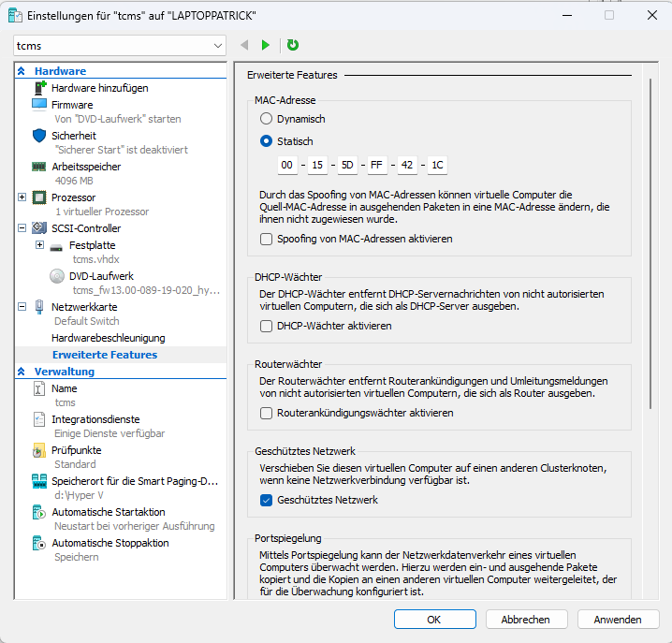Select the DVD-Laufwerk disc icon
This screenshot has width=672, height=643.
pos(57,276)
